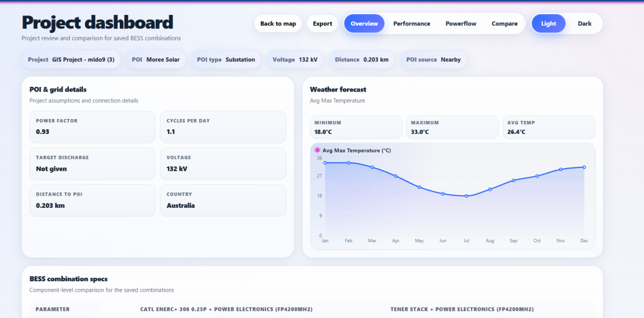Click the Voltage 132 kV header chip

pos(295,59)
